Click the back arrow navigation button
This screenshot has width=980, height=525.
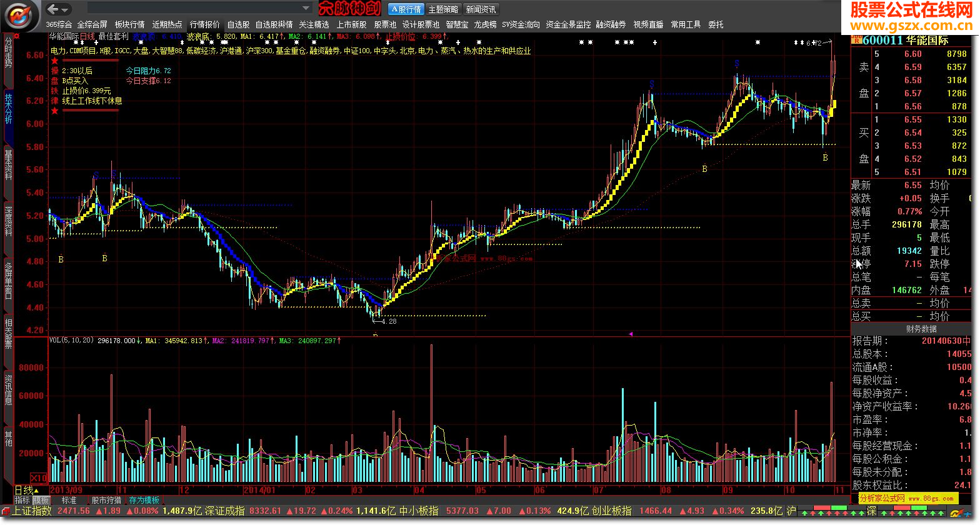pyautogui.click(x=52, y=9)
